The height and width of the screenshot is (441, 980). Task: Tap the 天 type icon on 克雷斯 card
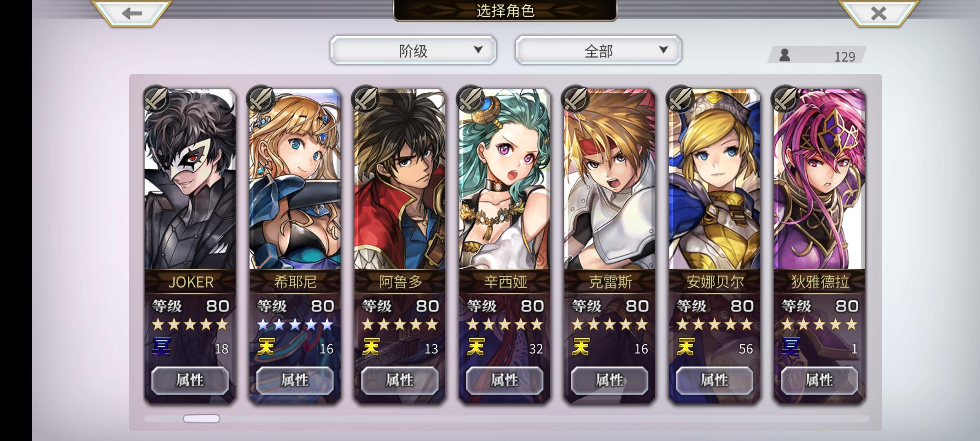point(581,347)
